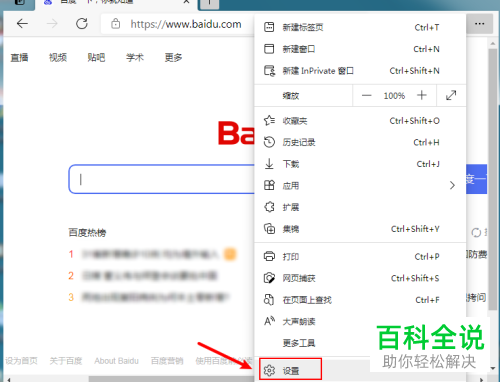500x382 pixels.
Task: Click the 视频 link on Baidu
Action: tap(58, 57)
